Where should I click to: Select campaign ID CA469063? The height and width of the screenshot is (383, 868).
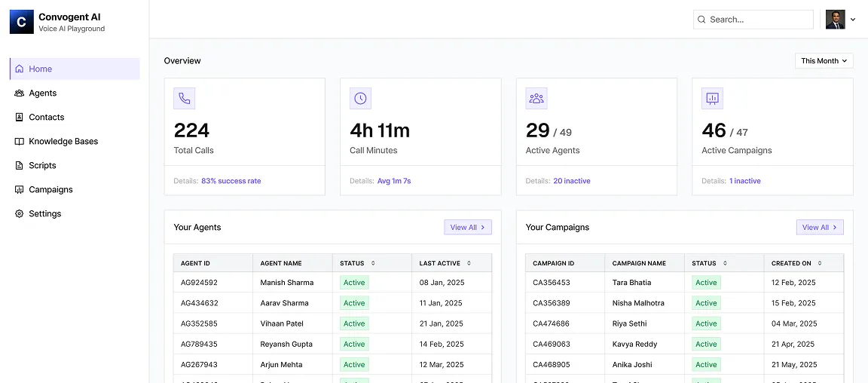point(552,345)
